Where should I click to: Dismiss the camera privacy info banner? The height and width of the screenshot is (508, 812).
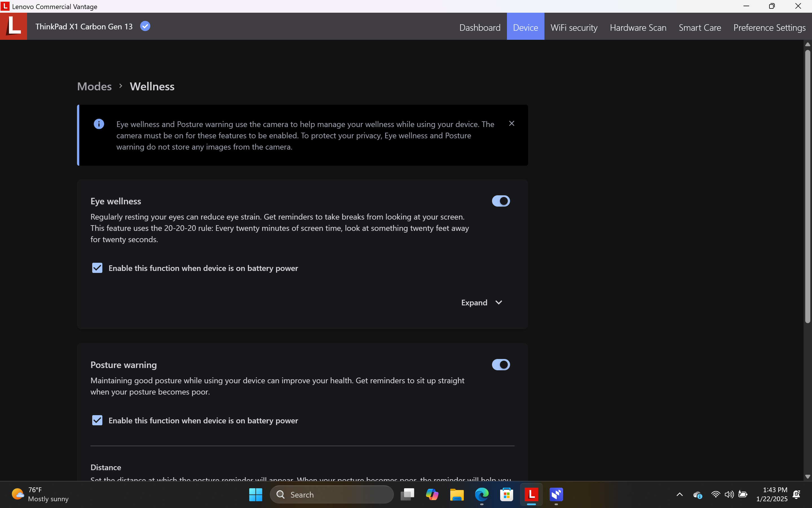[x=511, y=124]
